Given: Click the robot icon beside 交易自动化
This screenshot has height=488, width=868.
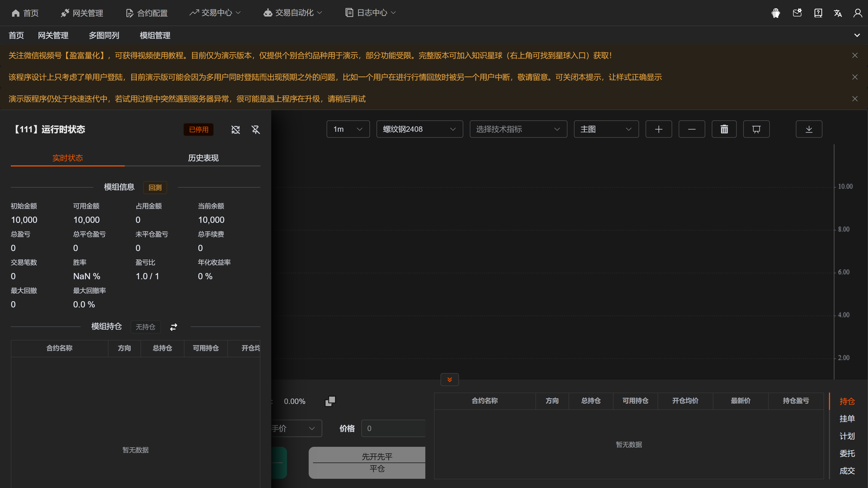Looking at the screenshot, I should pos(267,13).
